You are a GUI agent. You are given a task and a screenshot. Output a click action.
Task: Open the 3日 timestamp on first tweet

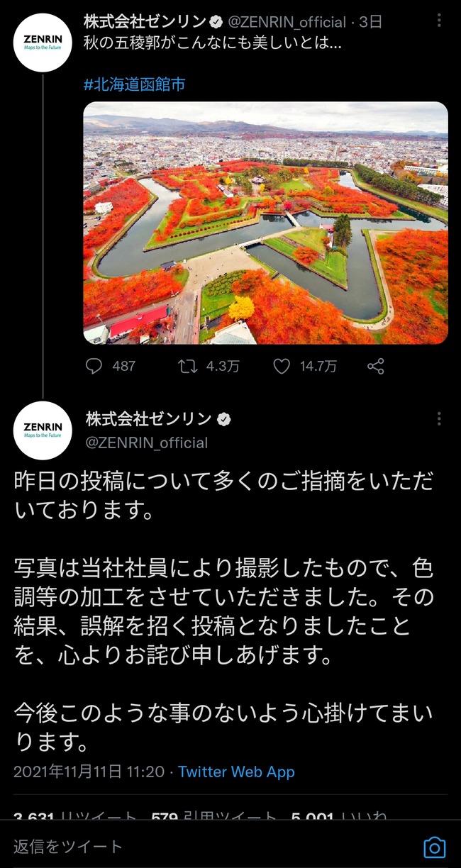[371, 22]
